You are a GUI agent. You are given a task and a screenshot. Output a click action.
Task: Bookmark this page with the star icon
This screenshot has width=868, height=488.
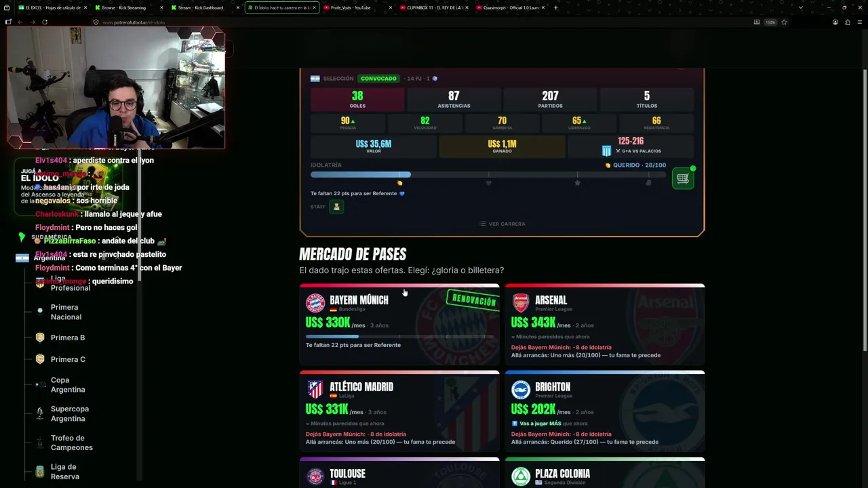(784, 22)
